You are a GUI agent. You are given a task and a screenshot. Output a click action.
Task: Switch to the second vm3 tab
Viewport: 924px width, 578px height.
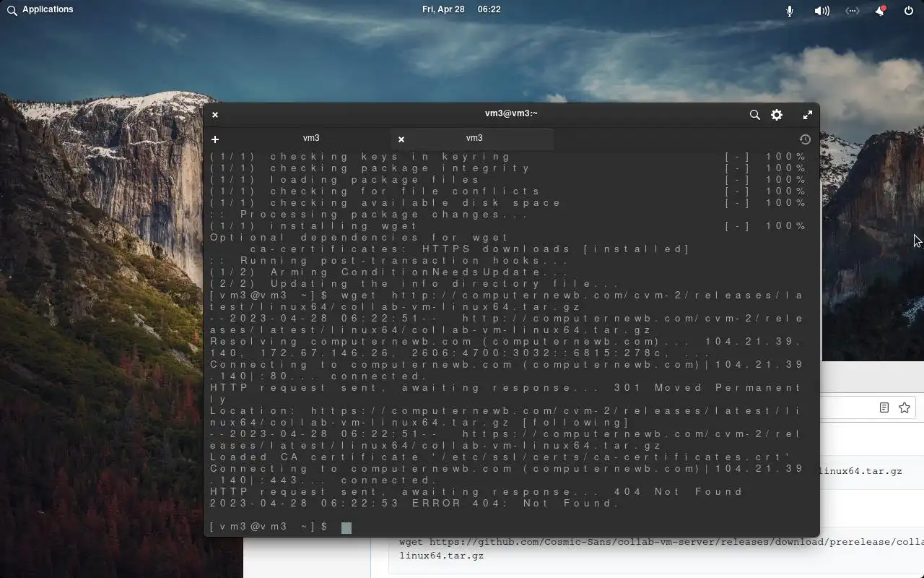tap(474, 138)
